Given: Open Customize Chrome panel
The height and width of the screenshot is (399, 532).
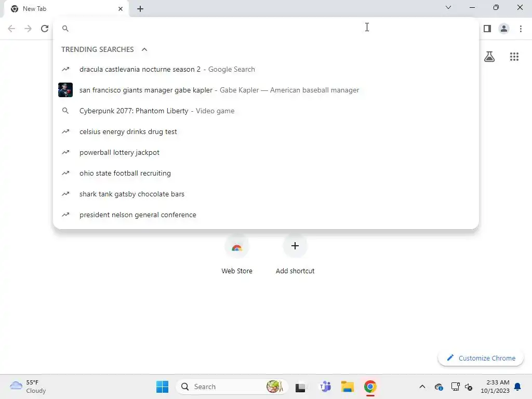Looking at the screenshot, I should click(x=481, y=358).
